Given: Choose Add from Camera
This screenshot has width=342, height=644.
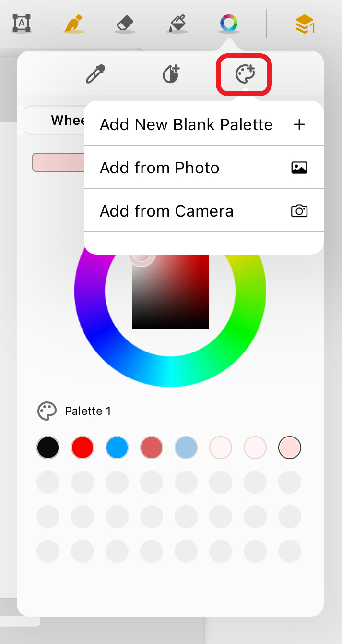Looking at the screenshot, I should coord(203,211).
